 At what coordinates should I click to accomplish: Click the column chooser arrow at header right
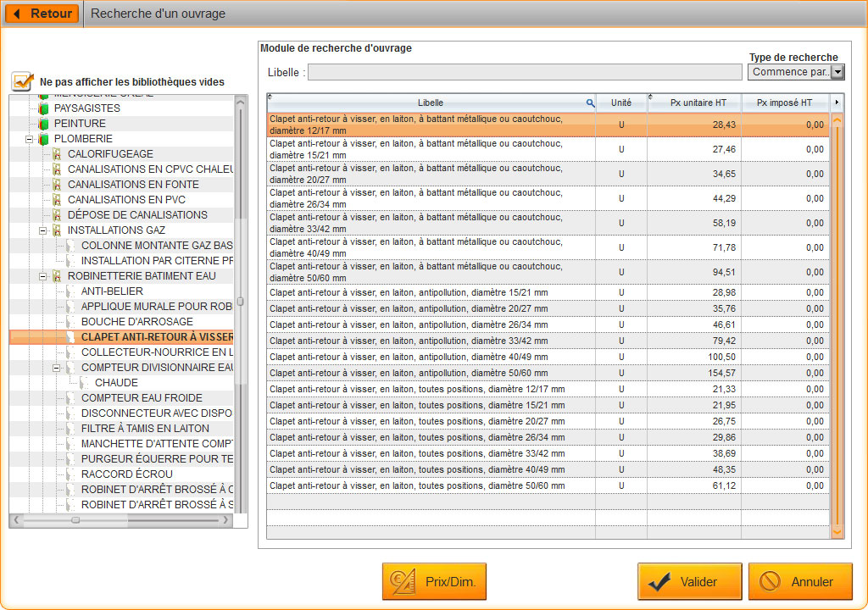pos(837,103)
